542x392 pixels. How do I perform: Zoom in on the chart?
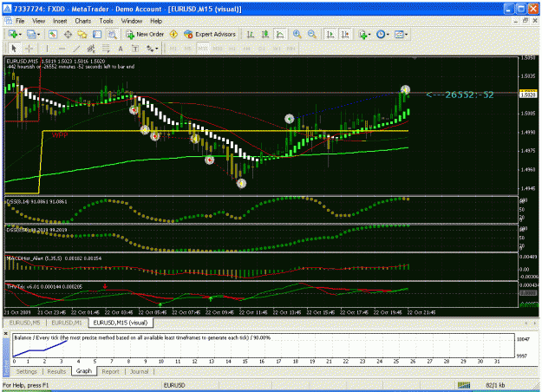pos(297,34)
